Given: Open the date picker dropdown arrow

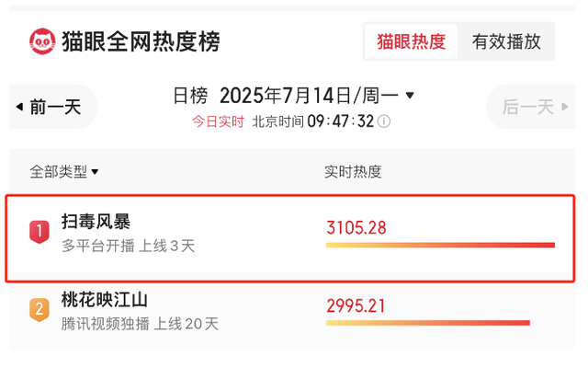Looking at the screenshot, I should click(x=410, y=95).
